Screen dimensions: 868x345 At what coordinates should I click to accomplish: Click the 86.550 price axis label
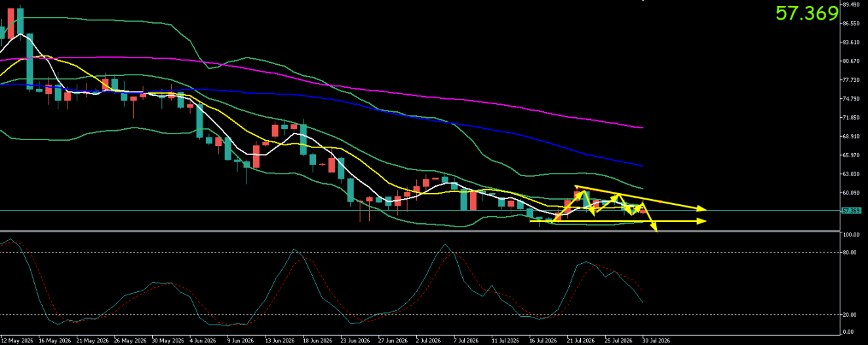(x=852, y=24)
